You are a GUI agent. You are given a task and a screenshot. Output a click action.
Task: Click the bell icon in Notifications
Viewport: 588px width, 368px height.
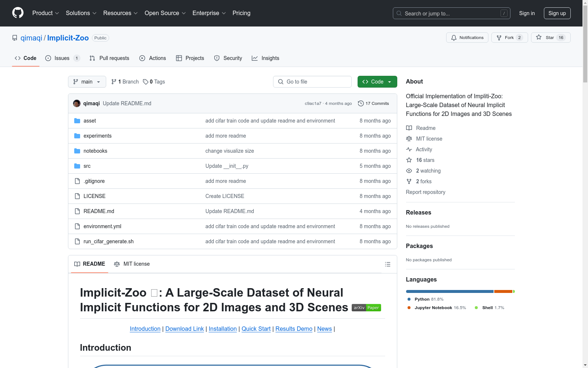pos(454,38)
